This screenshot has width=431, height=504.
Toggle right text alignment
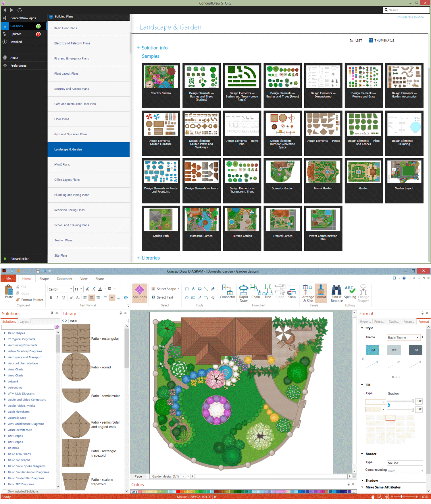(98, 298)
